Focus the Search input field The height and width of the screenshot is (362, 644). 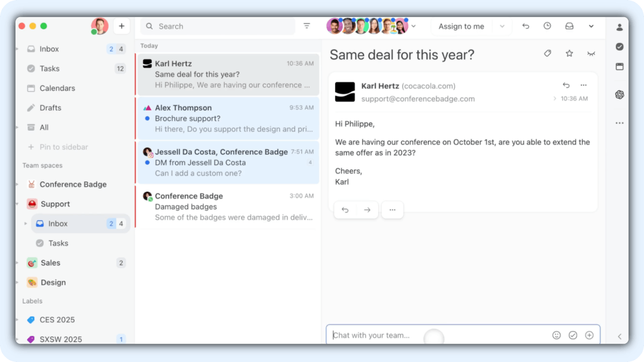(221, 26)
